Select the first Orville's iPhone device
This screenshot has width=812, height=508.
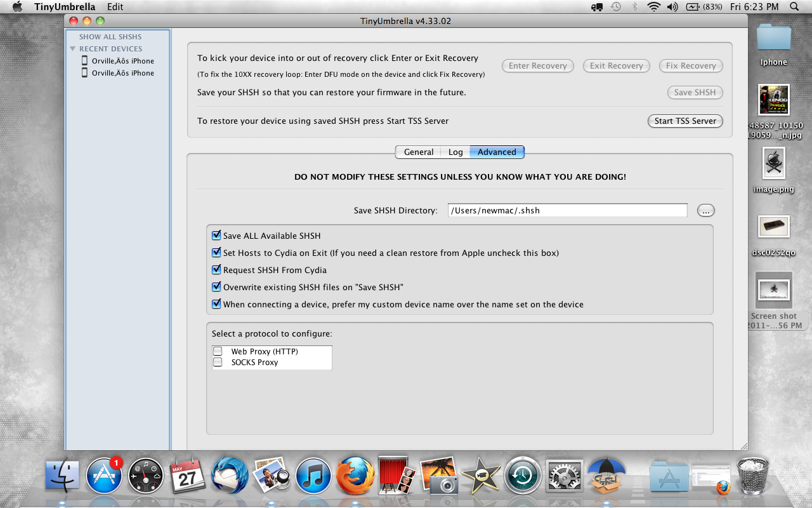coord(117,61)
